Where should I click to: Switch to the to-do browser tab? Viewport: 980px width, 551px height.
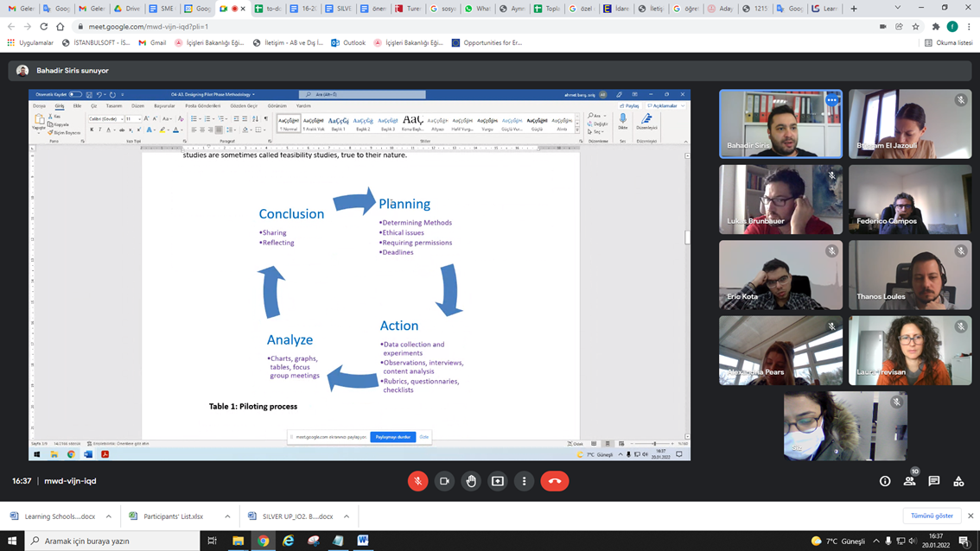click(x=270, y=9)
